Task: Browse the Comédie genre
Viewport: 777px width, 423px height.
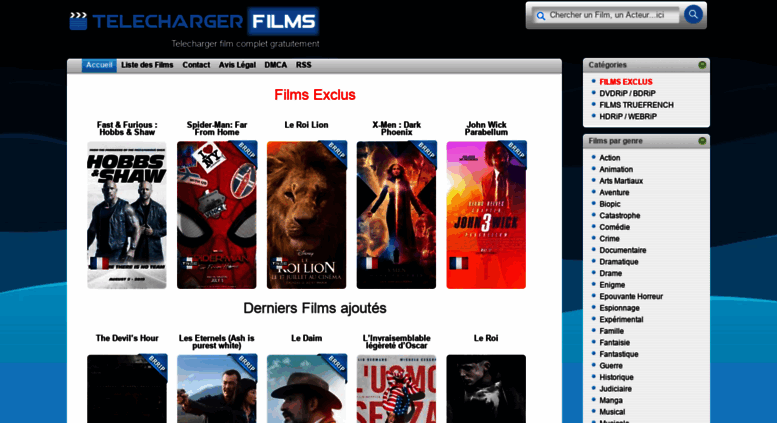Action: 614,227
